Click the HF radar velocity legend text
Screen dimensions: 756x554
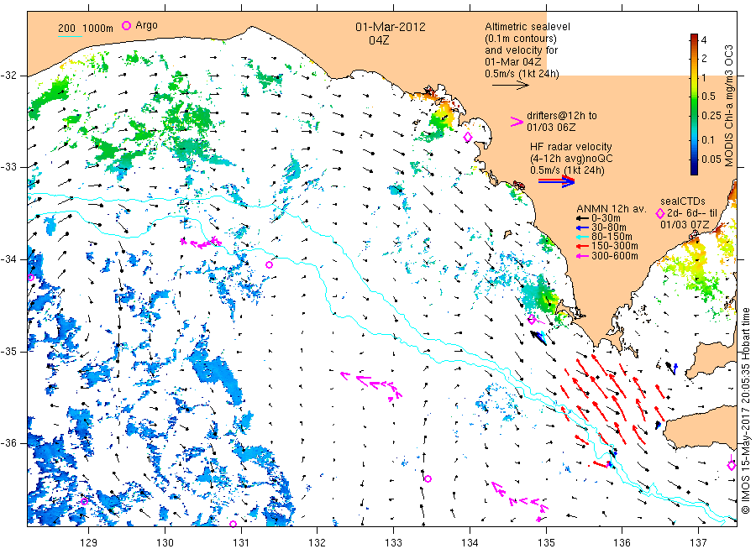point(571,146)
